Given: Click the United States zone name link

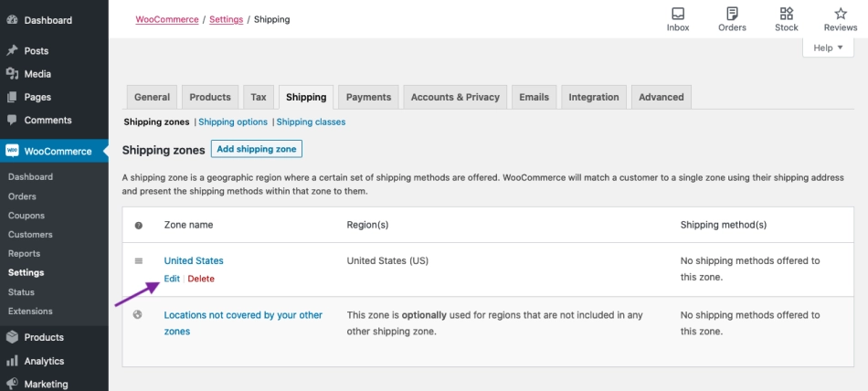Looking at the screenshot, I should pos(194,261).
